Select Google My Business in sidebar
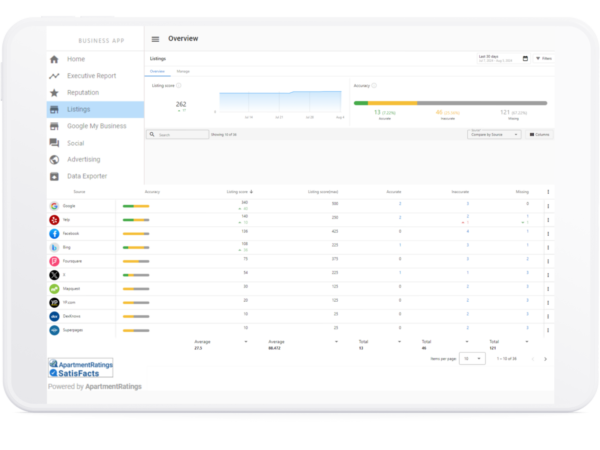The image size is (600, 450). (x=95, y=126)
